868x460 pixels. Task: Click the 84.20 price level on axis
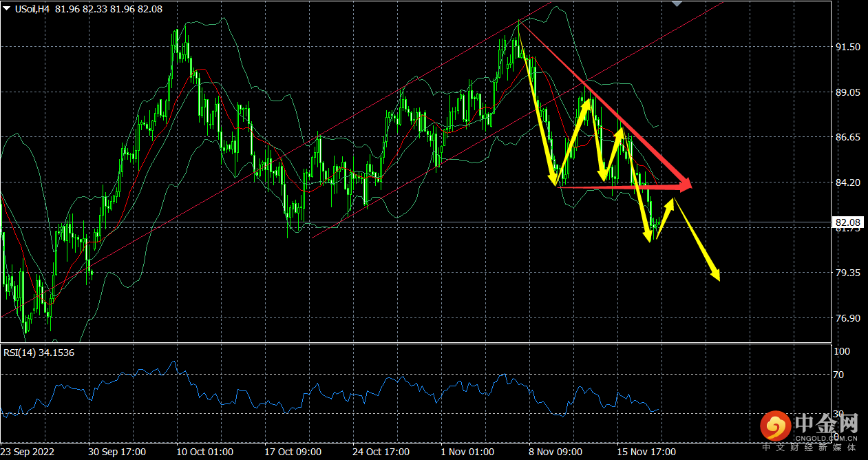click(x=847, y=182)
